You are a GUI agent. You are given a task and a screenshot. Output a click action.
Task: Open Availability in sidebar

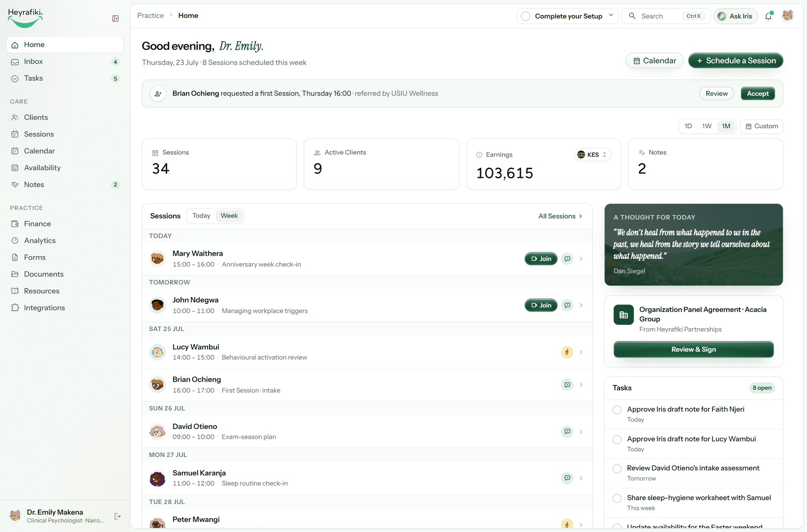(65, 168)
